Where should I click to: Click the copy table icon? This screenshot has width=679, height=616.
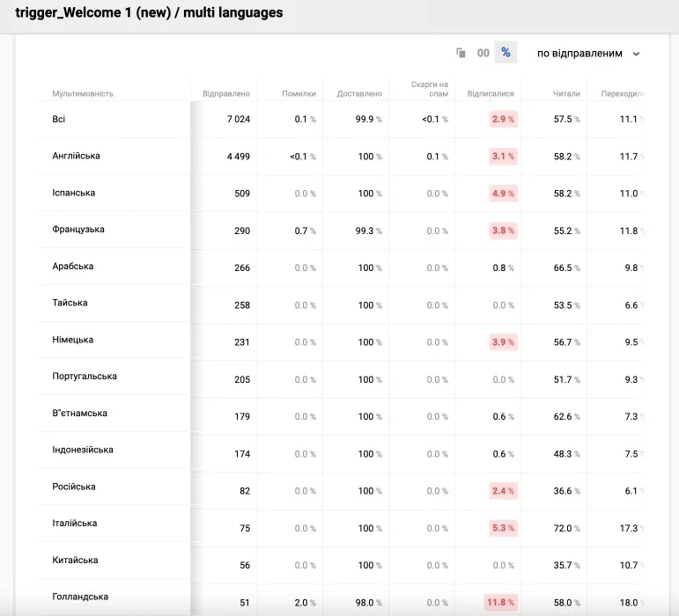[461, 53]
